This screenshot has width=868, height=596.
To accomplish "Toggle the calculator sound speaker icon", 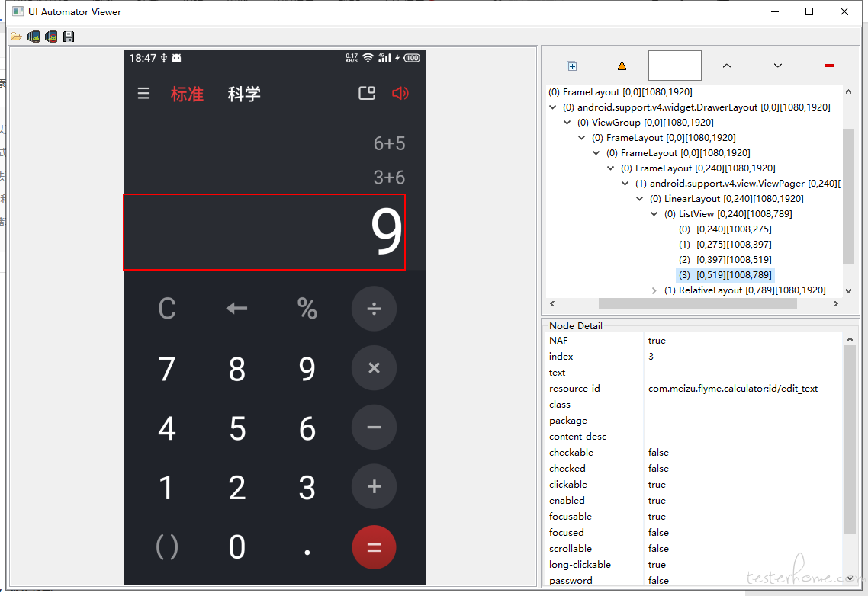I will [400, 93].
